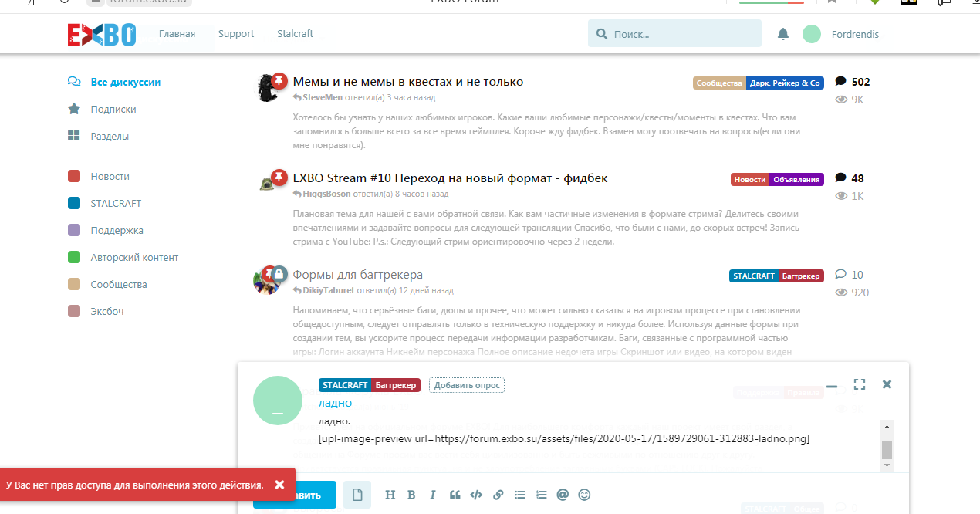Minimize the post composer
Screen dimensions: 980x514
[x=832, y=385]
